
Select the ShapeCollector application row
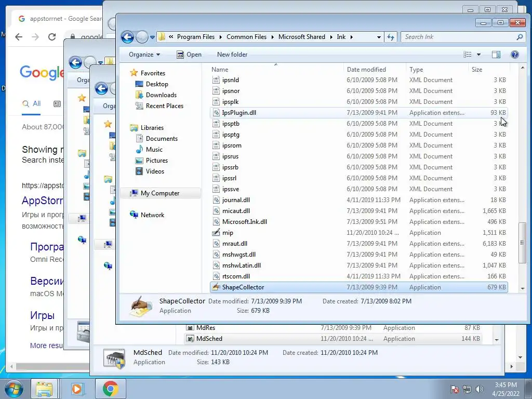pos(358,287)
